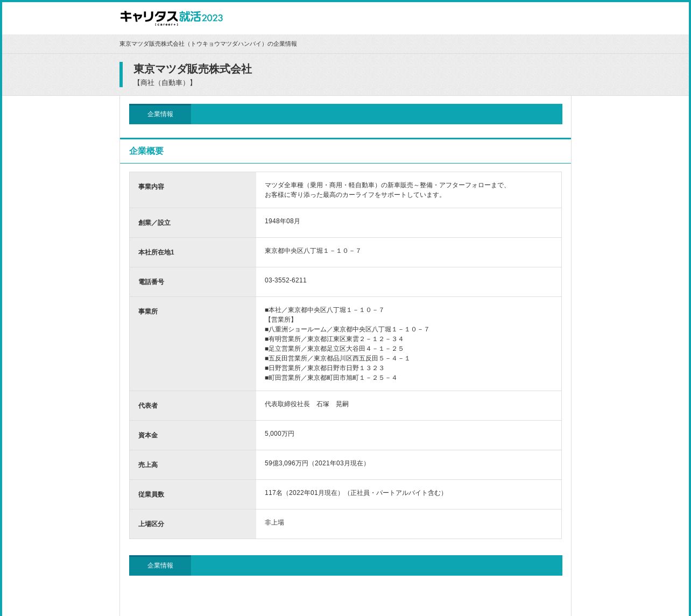Click the company title 東京マツダ販売株式会社
Screen dimensions: 691x616
193,69
